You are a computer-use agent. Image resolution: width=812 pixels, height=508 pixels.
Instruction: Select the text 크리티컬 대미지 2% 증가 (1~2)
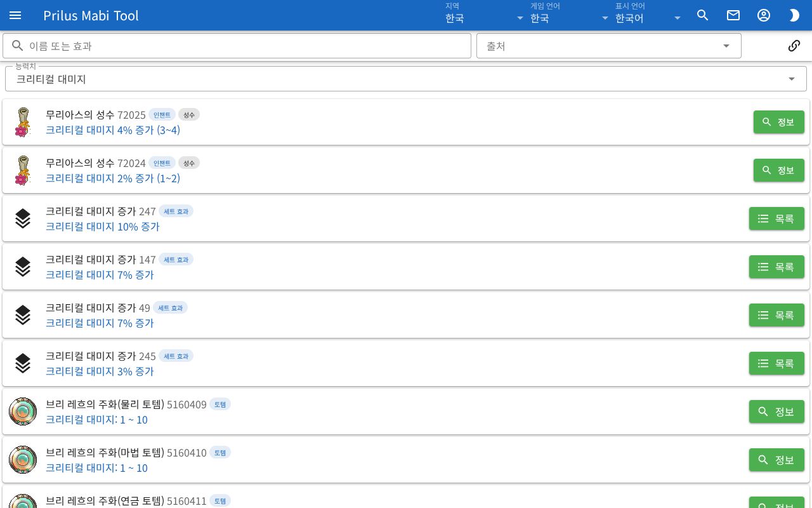point(113,178)
